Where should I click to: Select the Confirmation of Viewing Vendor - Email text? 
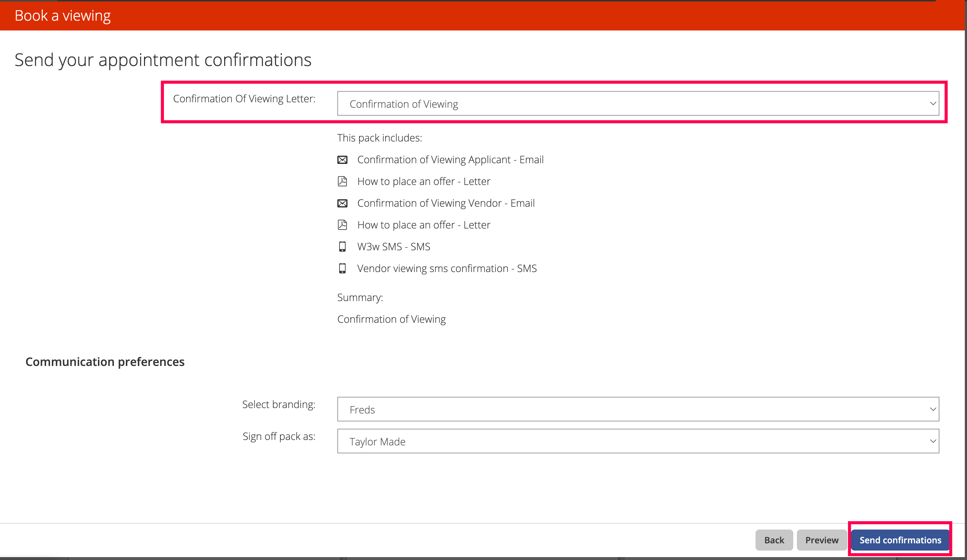(x=446, y=203)
